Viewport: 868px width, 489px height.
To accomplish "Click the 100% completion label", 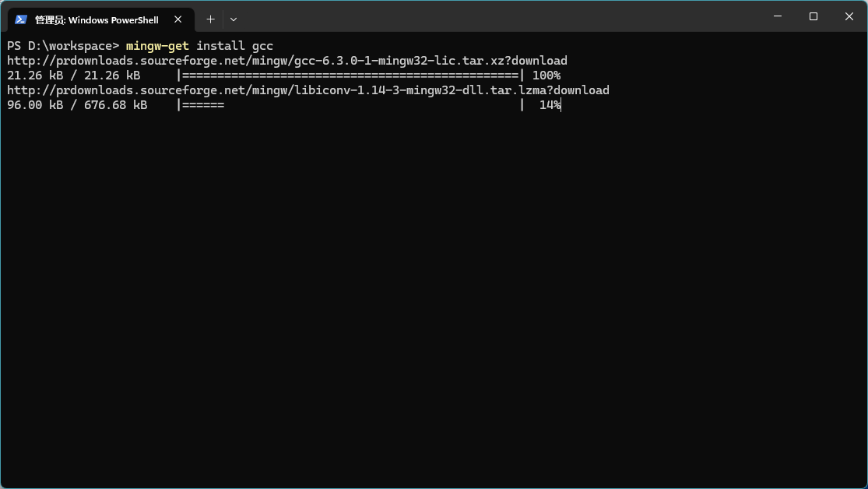I will coord(546,76).
